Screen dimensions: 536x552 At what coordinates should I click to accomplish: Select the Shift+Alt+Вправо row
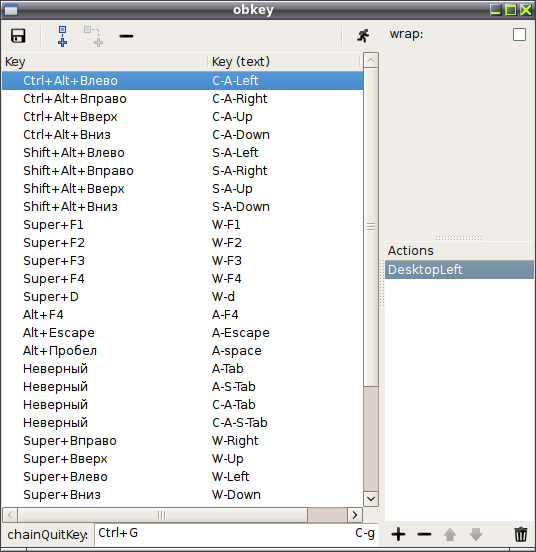pyautogui.click(x=182, y=170)
